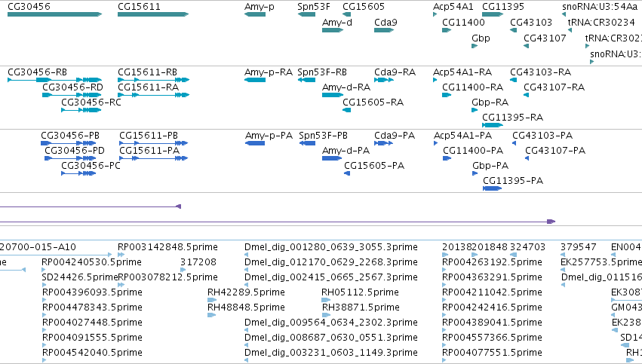Open the EST labeled 317208
The image size is (642, 364).
coord(183,270)
